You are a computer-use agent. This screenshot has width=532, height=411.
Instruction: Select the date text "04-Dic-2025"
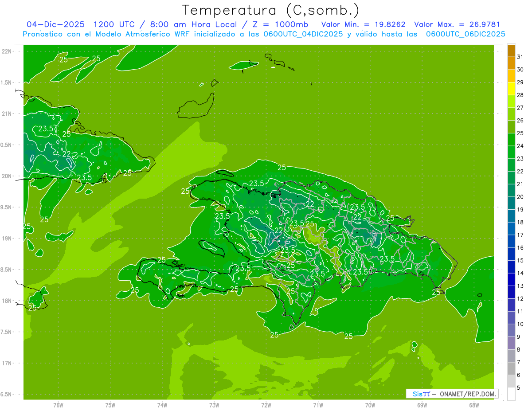point(55,24)
